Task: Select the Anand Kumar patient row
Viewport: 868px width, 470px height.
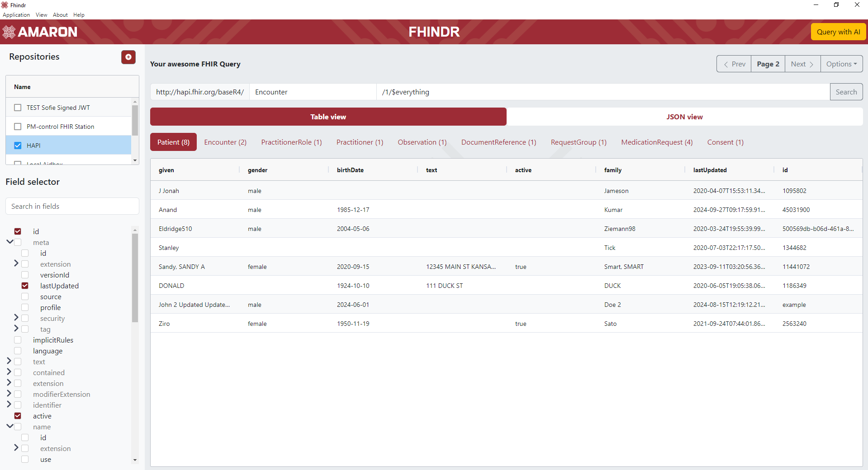Action: pyautogui.click(x=506, y=210)
